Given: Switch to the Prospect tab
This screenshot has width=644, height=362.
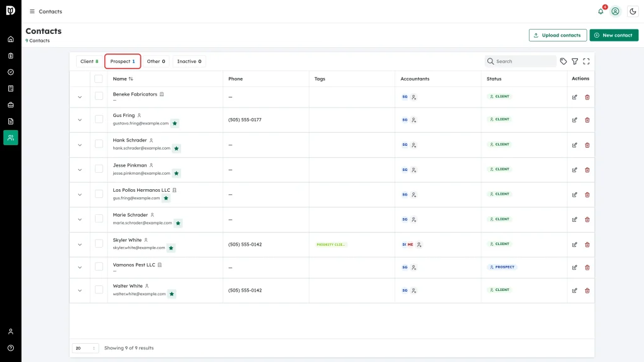Looking at the screenshot, I should [x=123, y=61].
